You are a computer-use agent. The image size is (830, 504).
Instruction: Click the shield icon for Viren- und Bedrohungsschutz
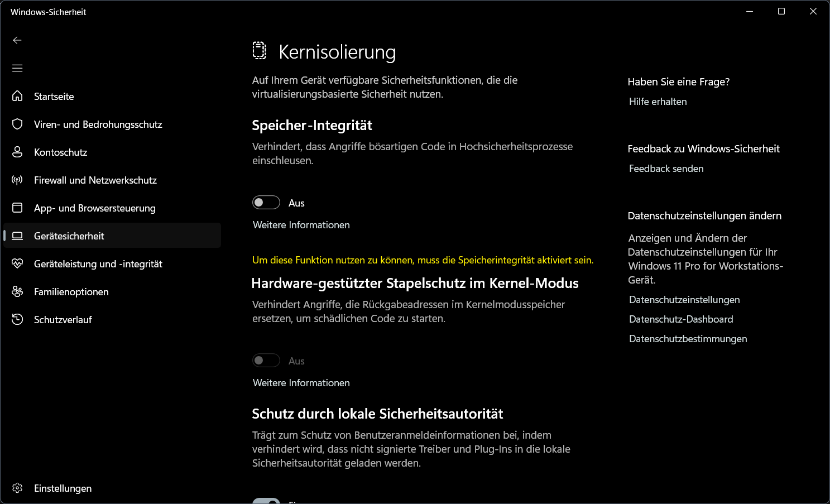pyautogui.click(x=17, y=124)
